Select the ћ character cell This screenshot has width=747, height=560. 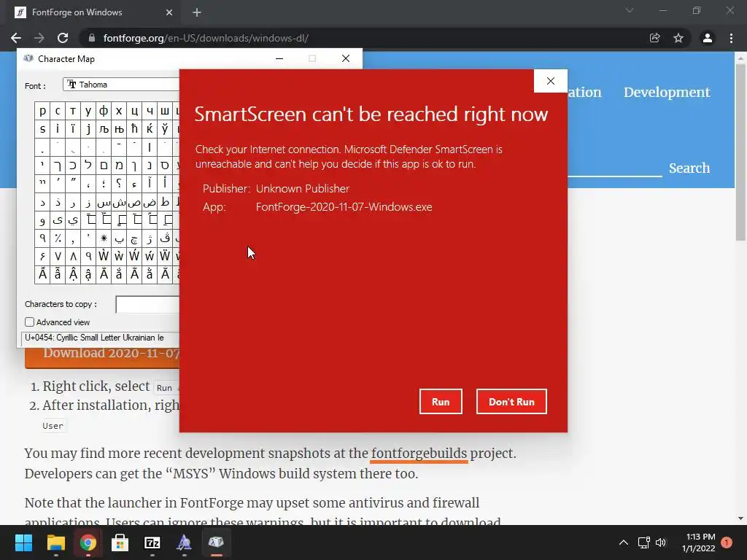click(134, 129)
